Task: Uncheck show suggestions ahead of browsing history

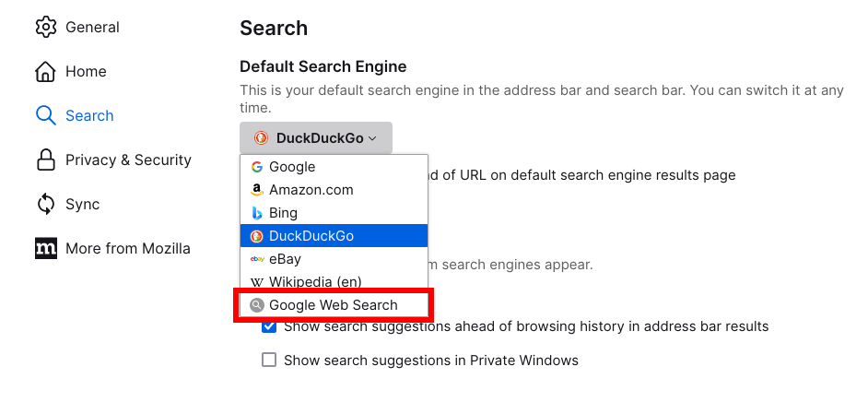Action: (269, 326)
